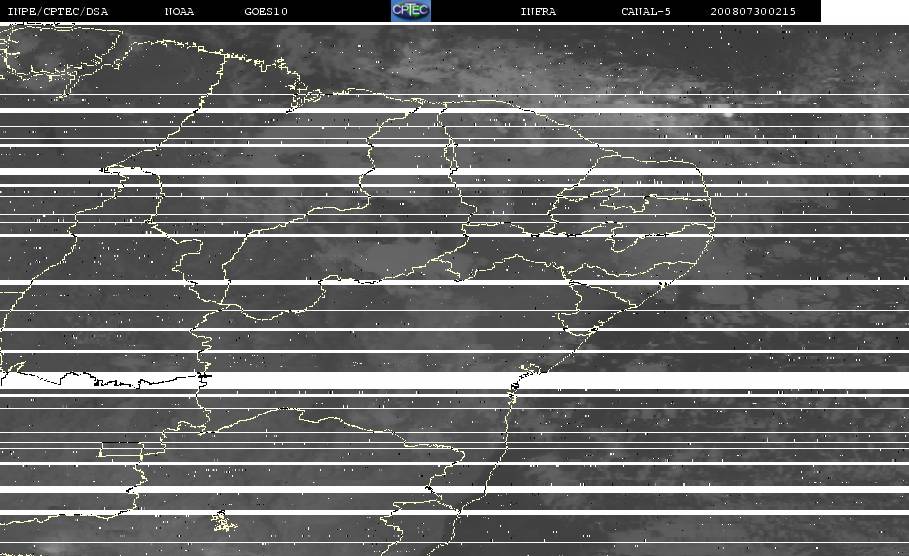
Task: Click the 200807300215 timestamp
Action: 753,11
